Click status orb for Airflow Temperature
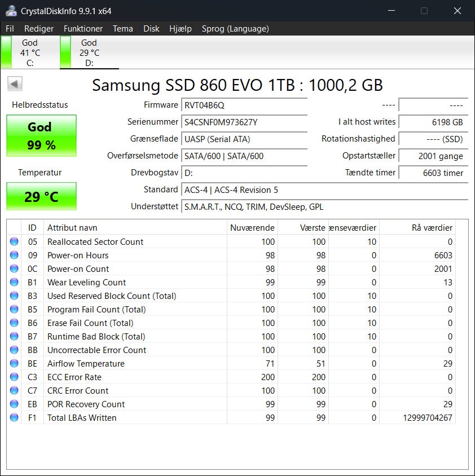This screenshot has height=476, width=475. pos(14,363)
